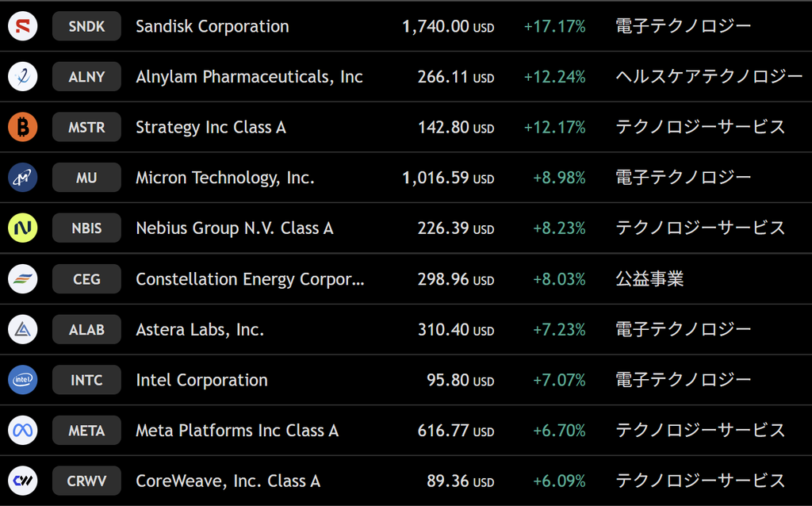Click Astera Labs +7.23% change value
Viewport: 812px width, 506px height.
[559, 330]
